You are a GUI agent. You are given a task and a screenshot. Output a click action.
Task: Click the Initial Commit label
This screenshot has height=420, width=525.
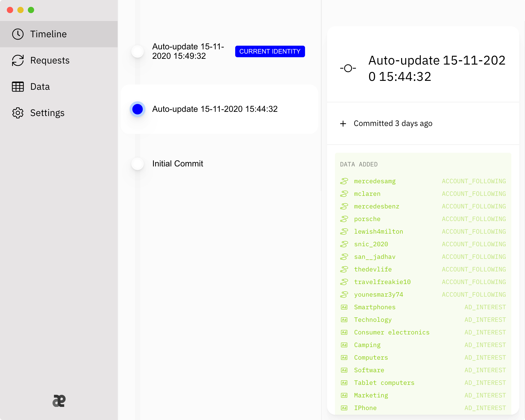178,164
